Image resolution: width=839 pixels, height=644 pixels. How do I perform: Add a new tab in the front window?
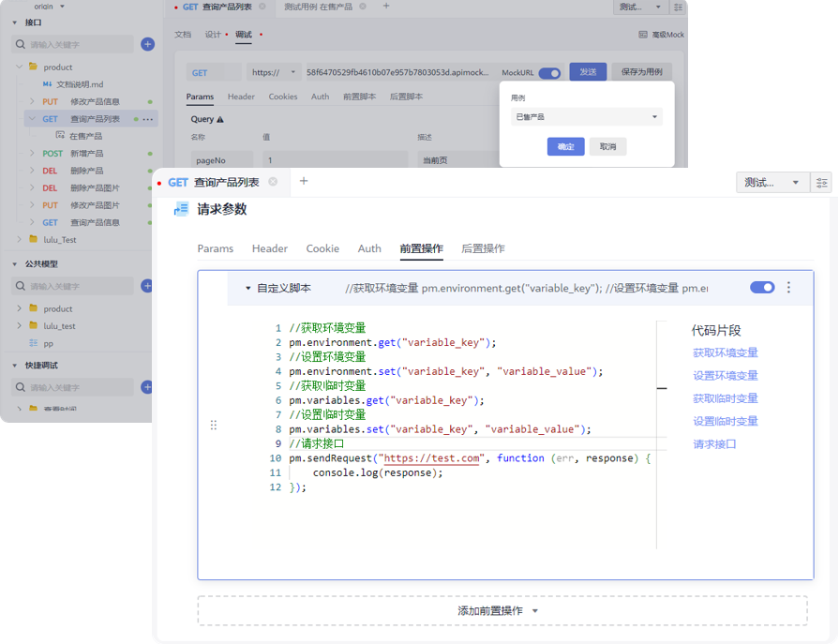coord(304,181)
